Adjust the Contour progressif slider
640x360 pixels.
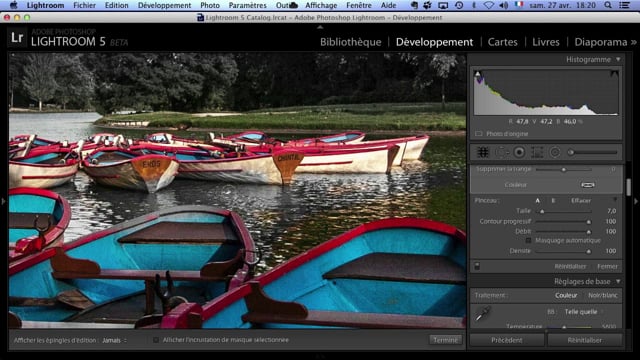click(x=563, y=222)
